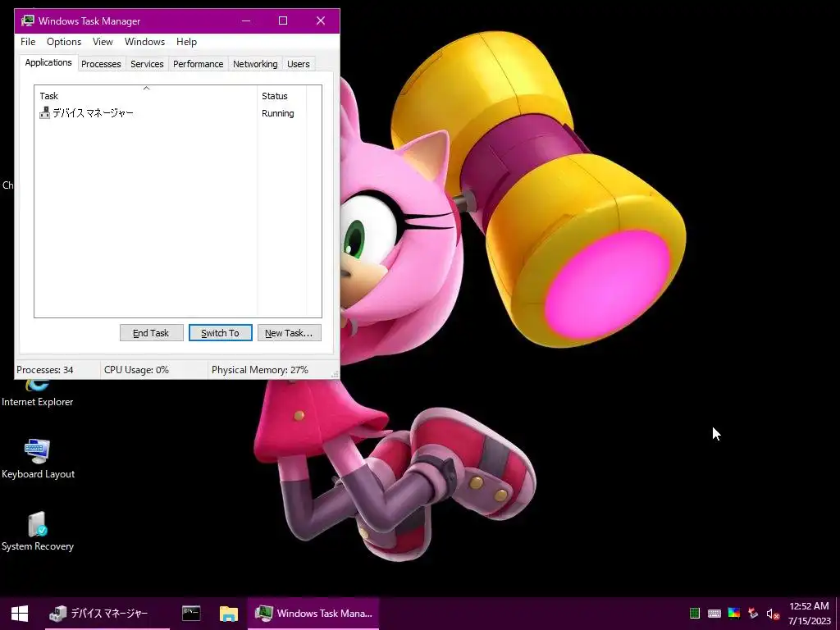
Task: Click the Windows Task Manager taskbar button
Action: (313, 614)
